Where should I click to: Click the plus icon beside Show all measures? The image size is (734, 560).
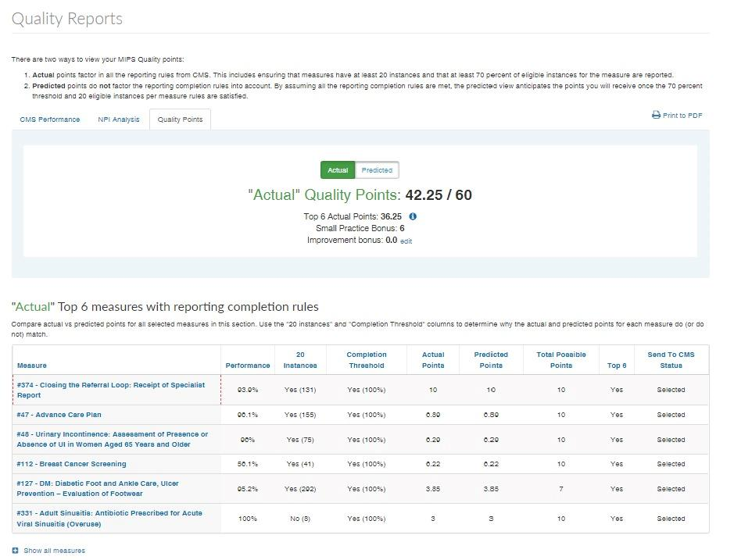coord(16,551)
